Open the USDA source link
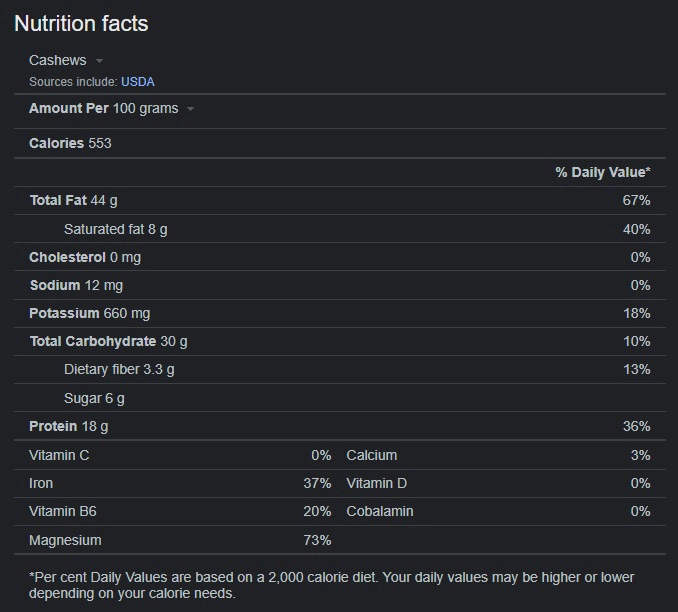Image resolution: width=678 pixels, height=612 pixels. point(138,82)
